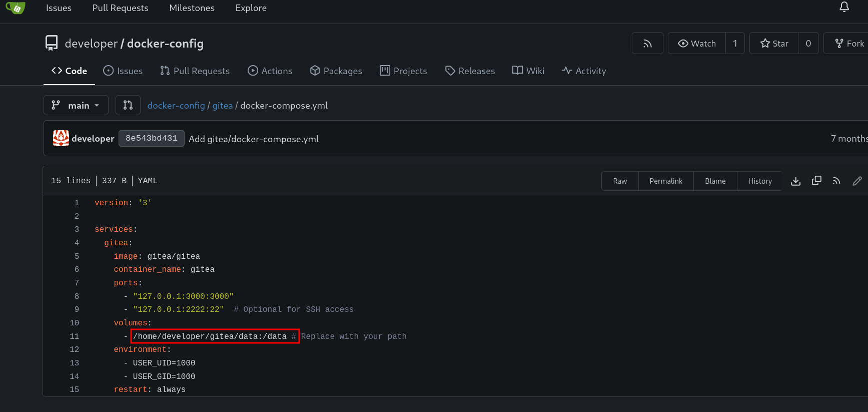Open the Projects tab
Image resolution: width=868 pixels, height=412 pixels.
(403, 71)
